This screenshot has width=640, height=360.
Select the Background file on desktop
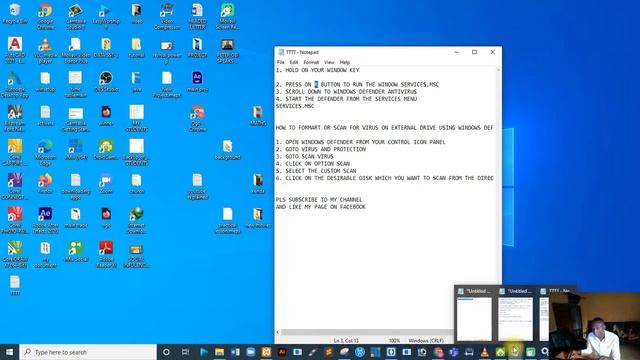click(227, 149)
